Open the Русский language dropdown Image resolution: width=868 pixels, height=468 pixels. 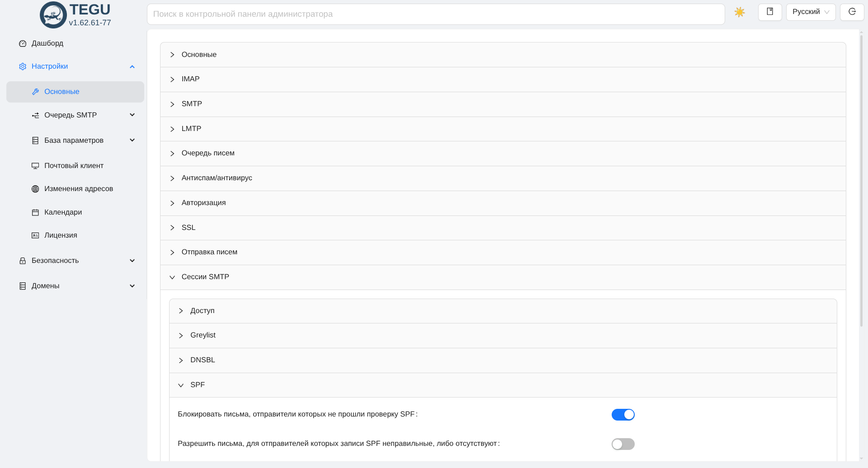click(x=811, y=12)
